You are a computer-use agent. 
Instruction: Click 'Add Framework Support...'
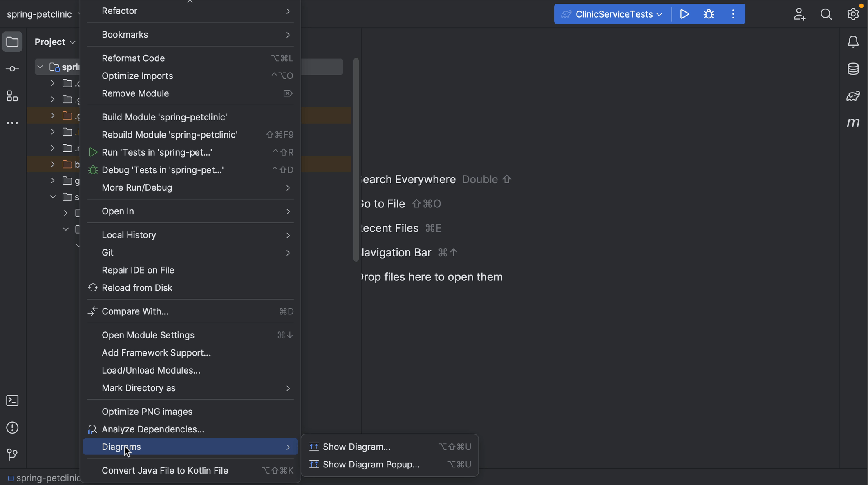[156, 353]
